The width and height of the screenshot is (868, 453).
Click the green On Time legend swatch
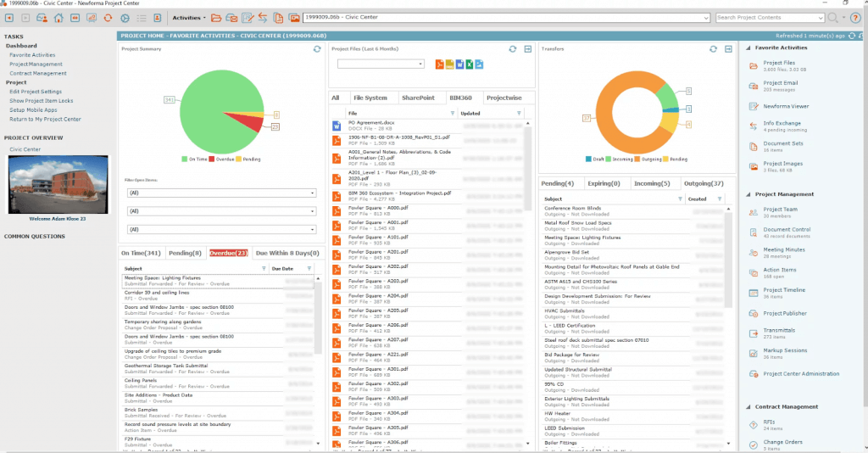tap(184, 159)
